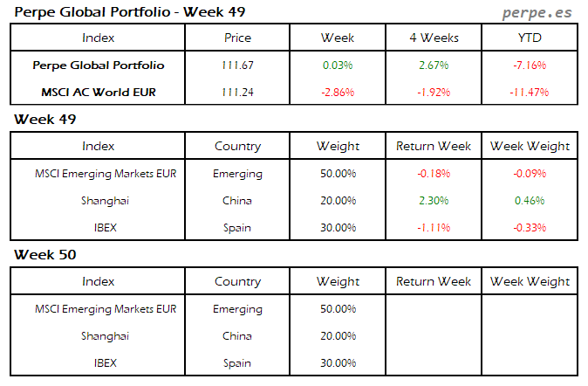Click the 4 Weeks column header
The height and width of the screenshot is (386, 588).
pyautogui.click(x=434, y=38)
